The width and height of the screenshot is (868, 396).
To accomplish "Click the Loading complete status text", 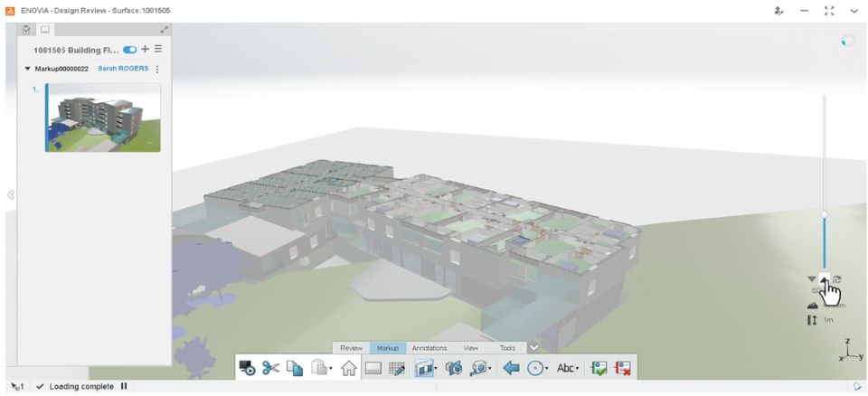I will click(x=81, y=387).
